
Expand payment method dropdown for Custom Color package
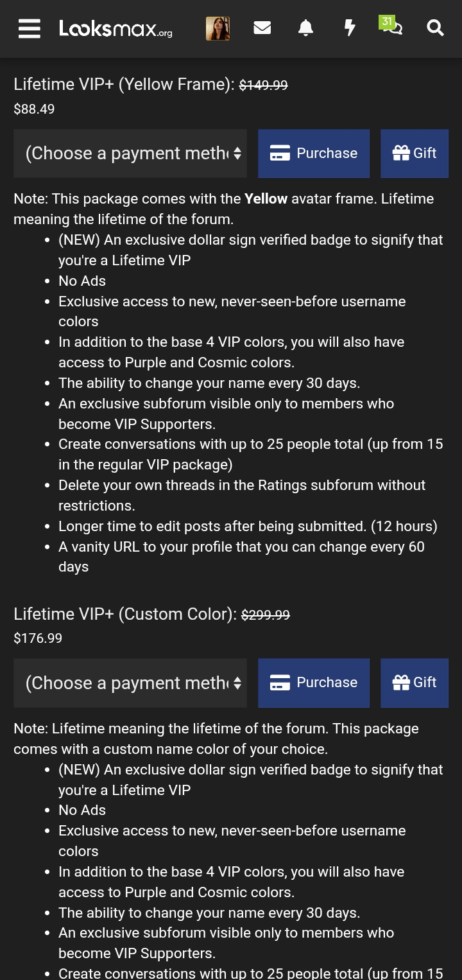click(130, 683)
